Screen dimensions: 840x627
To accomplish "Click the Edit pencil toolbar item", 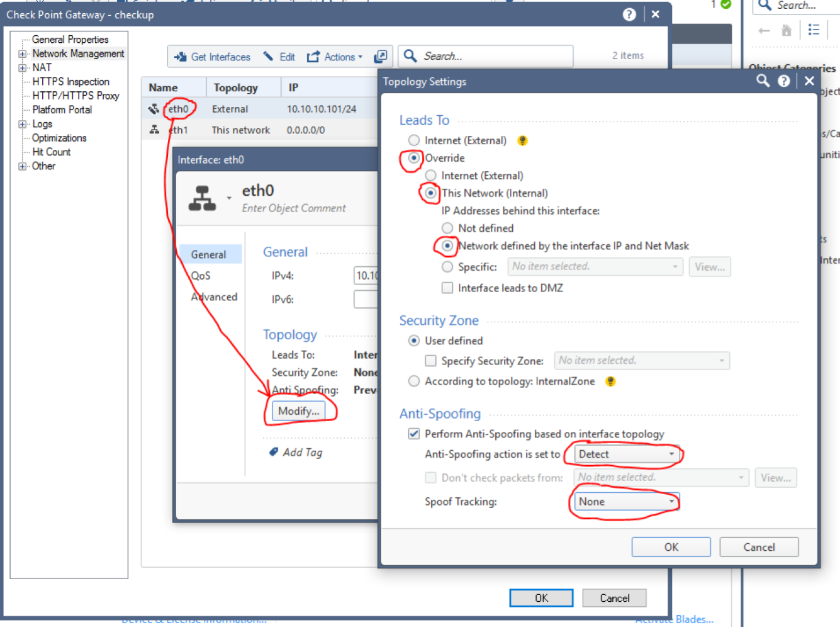I will 279,57.
